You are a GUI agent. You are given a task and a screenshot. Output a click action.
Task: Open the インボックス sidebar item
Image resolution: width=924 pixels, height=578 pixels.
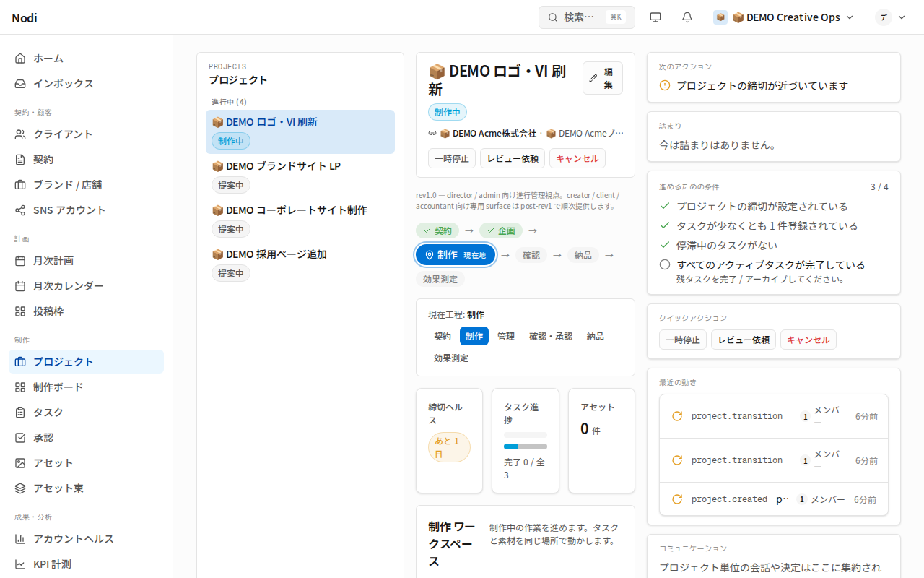(x=86, y=83)
